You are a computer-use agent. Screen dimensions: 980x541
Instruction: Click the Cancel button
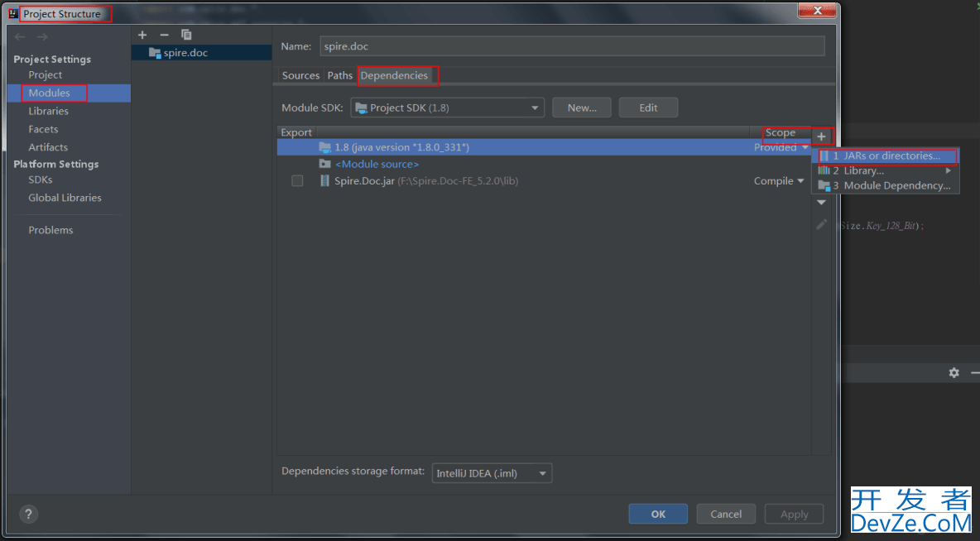(726, 515)
